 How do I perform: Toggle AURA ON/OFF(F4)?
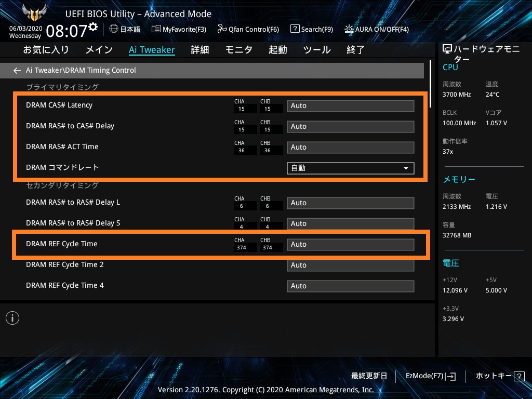tap(377, 29)
